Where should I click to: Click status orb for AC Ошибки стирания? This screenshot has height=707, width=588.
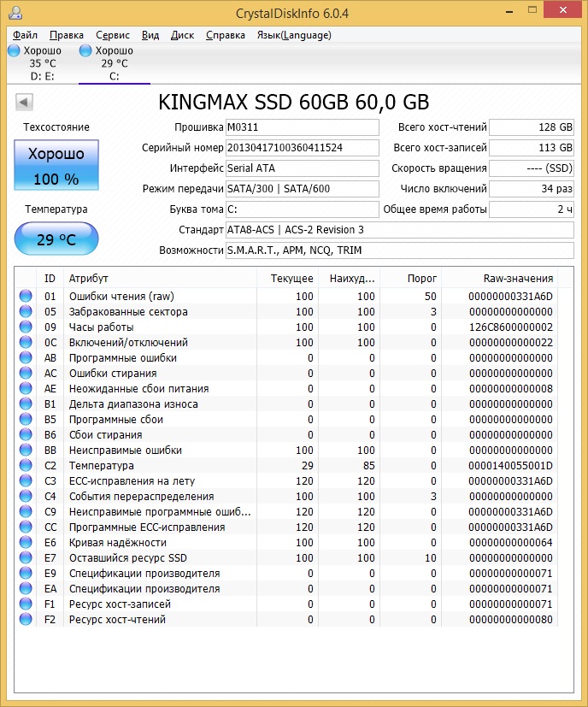pos(26,373)
